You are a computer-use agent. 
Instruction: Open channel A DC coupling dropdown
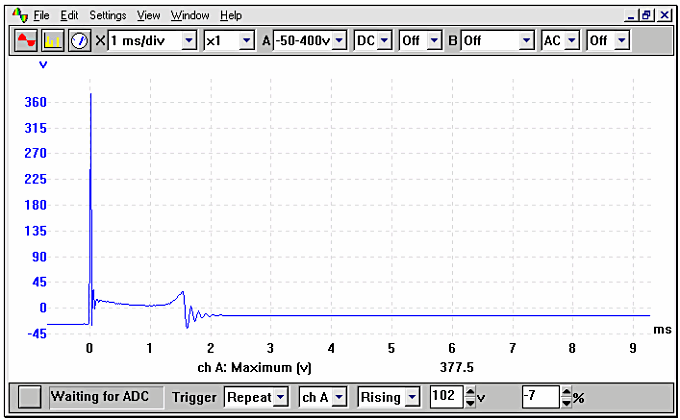point(384,41)
